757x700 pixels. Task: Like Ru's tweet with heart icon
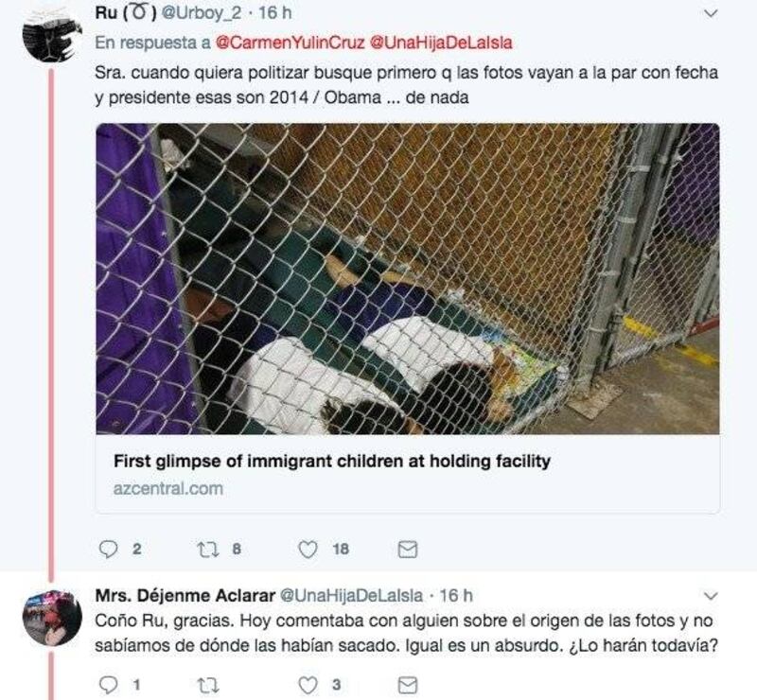(x=308, y=550)
